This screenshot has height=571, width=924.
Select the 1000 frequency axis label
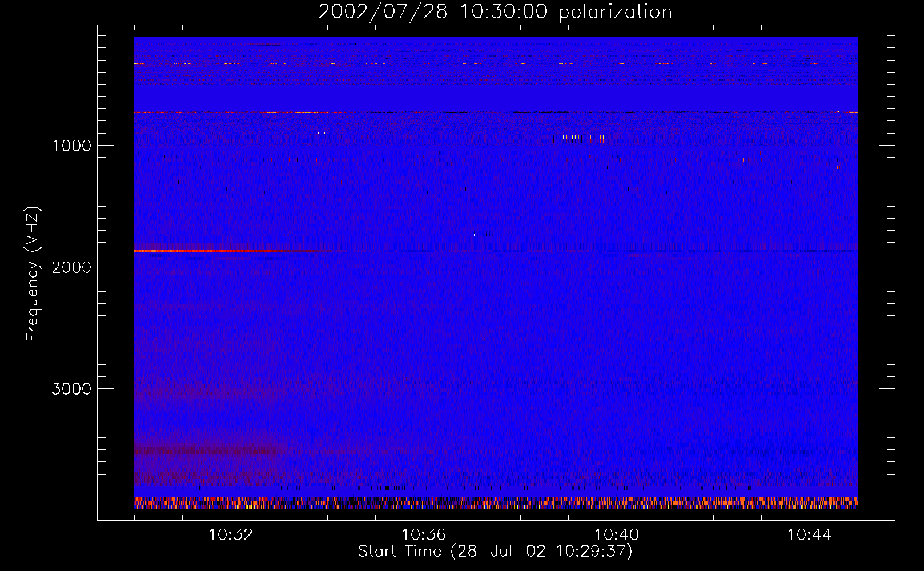point(71,146)
